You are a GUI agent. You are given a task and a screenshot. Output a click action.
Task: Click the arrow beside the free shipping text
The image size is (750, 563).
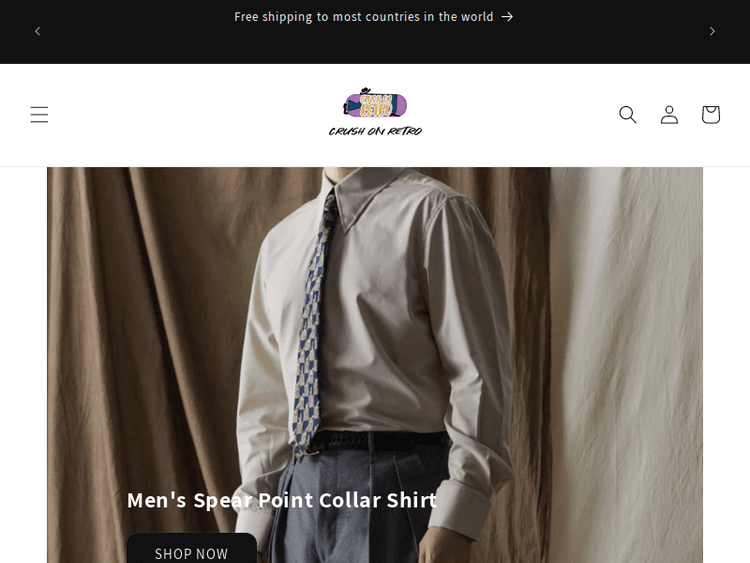click(x=507, y=17)
